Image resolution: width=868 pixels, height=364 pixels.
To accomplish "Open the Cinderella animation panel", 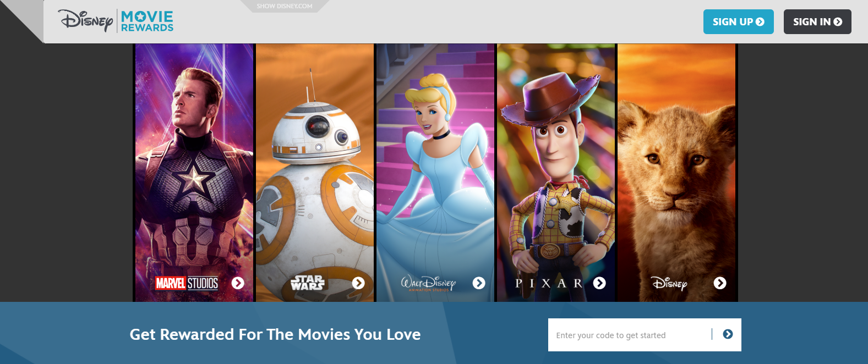I will (435, 172).
